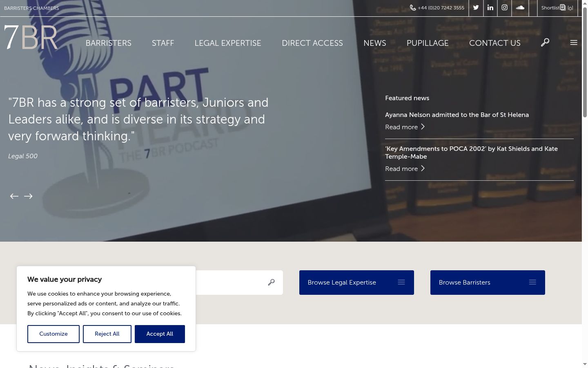Click the We value your privacy heading
Viewport: 588px width, 368px height.
pos(65,280)
